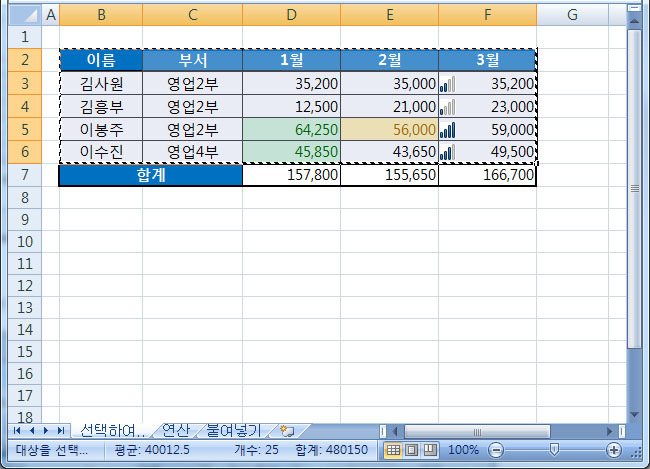Insert a new worksheet tab

(288, 431)
